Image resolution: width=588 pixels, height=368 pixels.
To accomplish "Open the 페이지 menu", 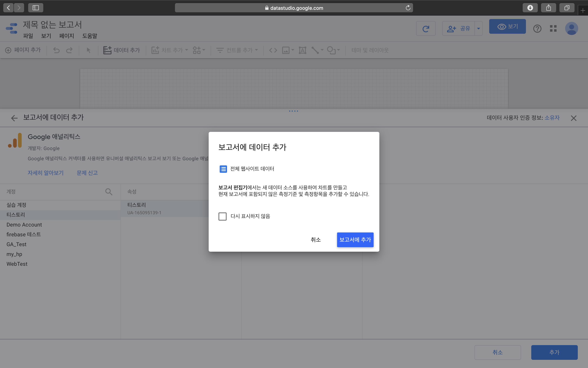I will click(x=67, y=36).
